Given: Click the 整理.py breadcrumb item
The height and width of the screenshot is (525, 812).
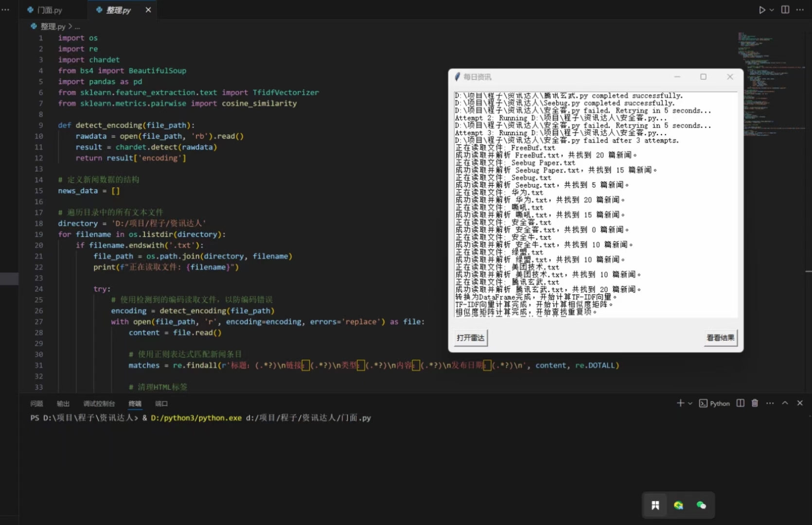Looking at the screenshot, I should 53,26.
